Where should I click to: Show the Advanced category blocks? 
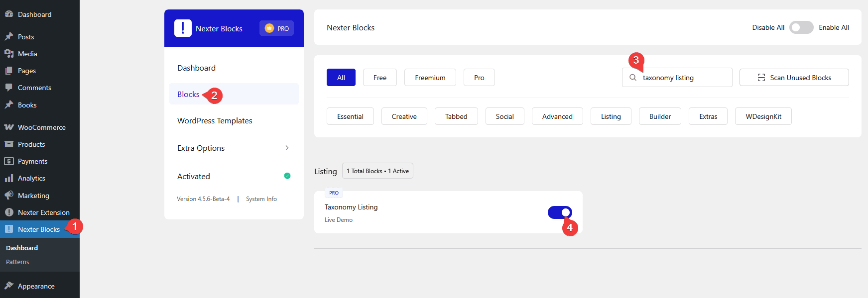point(557,116)
